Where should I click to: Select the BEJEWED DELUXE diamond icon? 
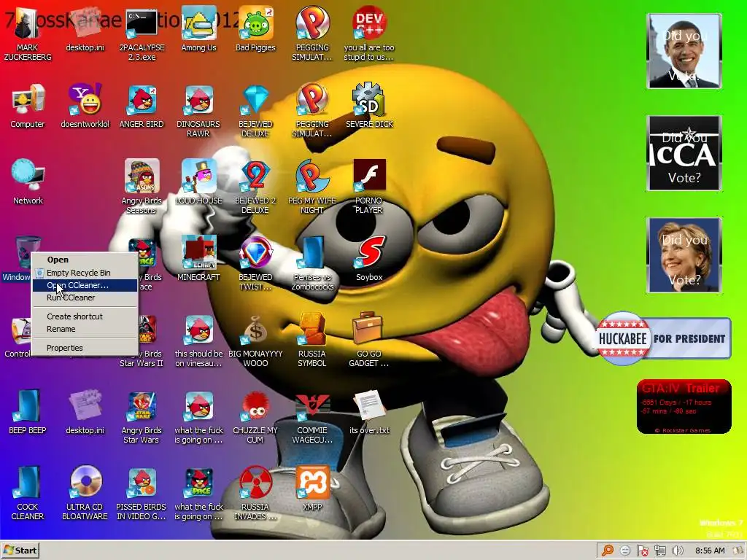coord(255,111)
